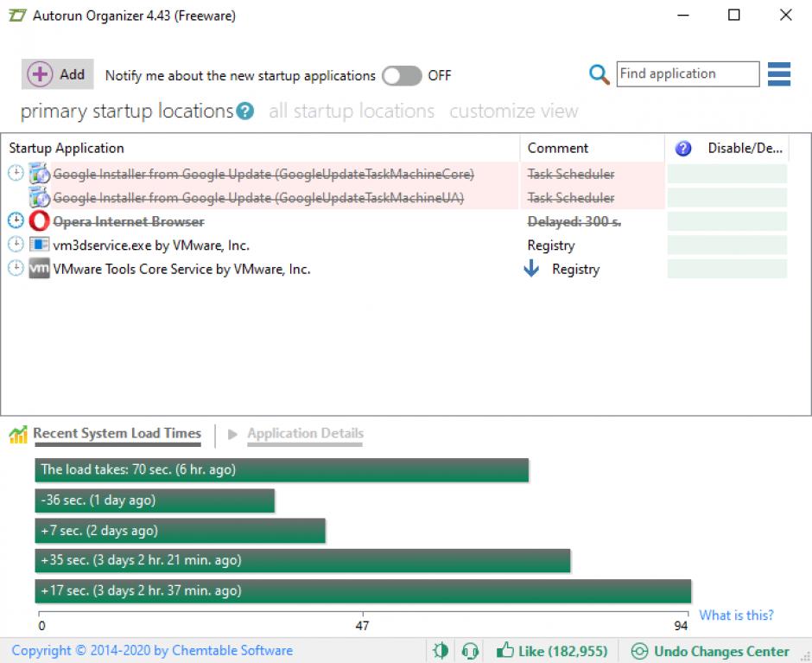Click the Disable/Delete column header label
812x663 pixels.
[745, 149]
